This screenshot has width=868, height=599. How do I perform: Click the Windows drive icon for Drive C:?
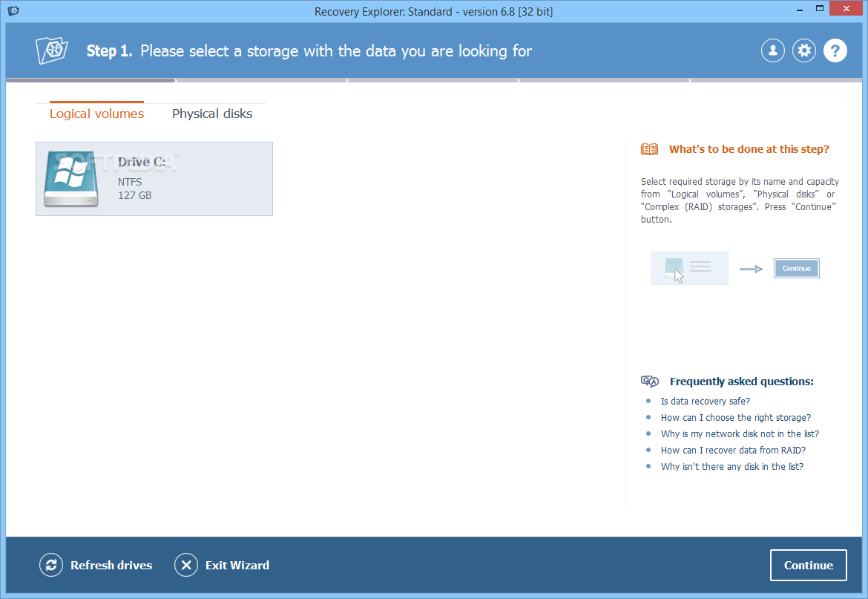(71, 179)
